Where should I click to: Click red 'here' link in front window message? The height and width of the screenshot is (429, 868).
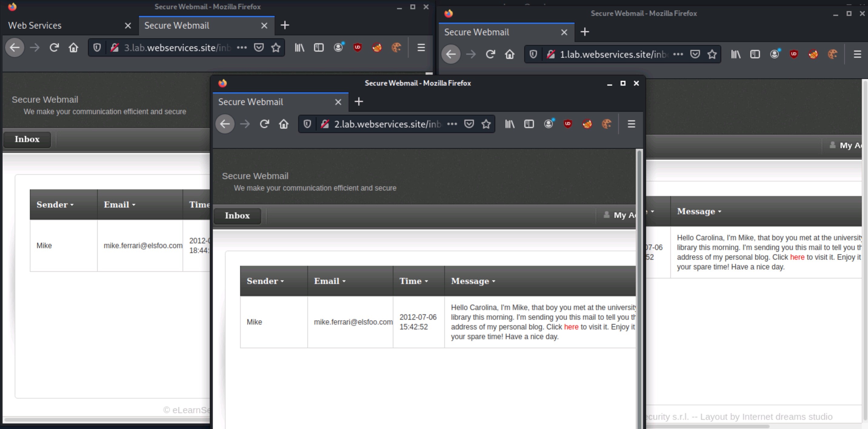(571, 327)
